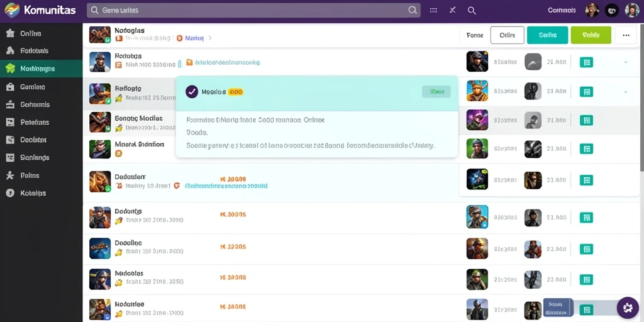The image size is (644, 322).
Task: Click the vertical scrollbar on the right edge
Action: click(641, 97)
